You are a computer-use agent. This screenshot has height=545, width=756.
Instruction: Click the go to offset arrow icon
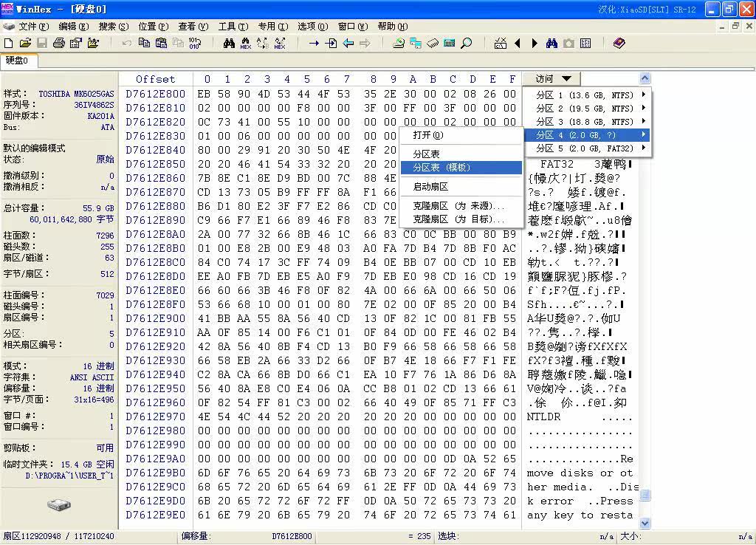pyautogui.click(x=314, y=44)
